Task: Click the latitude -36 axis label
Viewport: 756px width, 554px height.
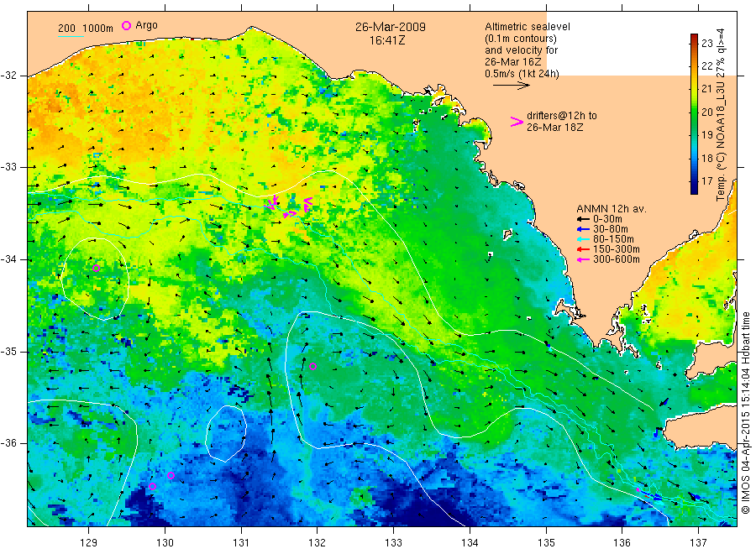Action: coord(8,442)
